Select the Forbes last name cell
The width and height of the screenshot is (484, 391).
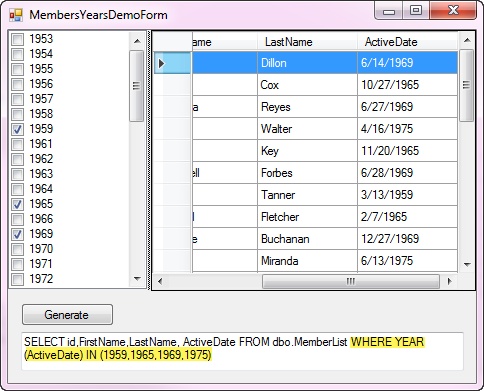click(x=307, y=173)
